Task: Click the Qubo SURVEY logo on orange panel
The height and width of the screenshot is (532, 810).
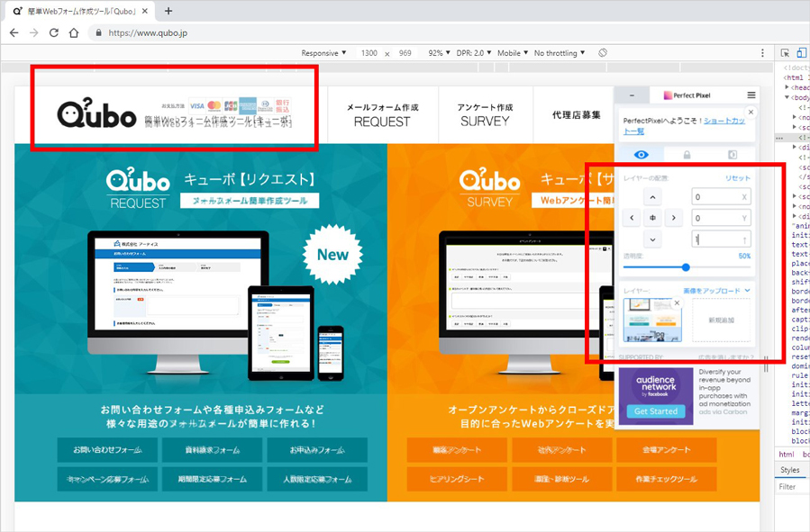Action: point(490,188)
